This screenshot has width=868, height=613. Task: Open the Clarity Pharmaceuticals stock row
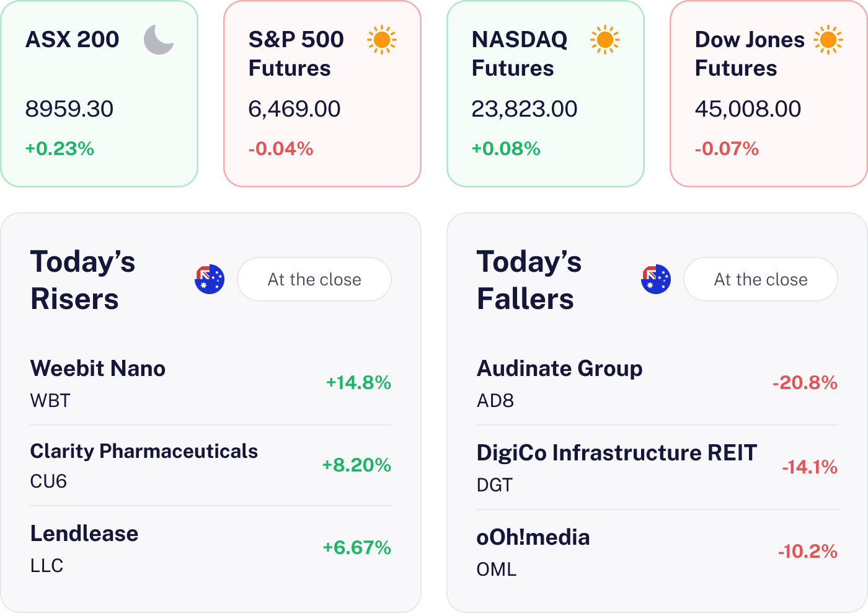[x=211, y=465]
